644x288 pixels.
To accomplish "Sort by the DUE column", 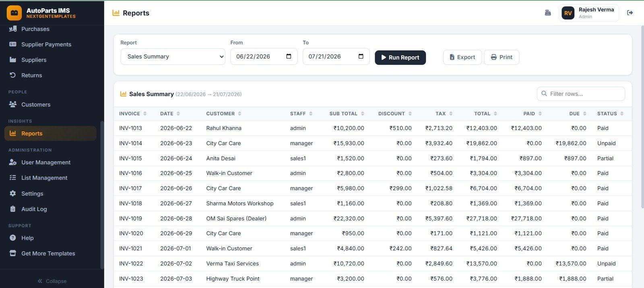I will click(578, 114).
